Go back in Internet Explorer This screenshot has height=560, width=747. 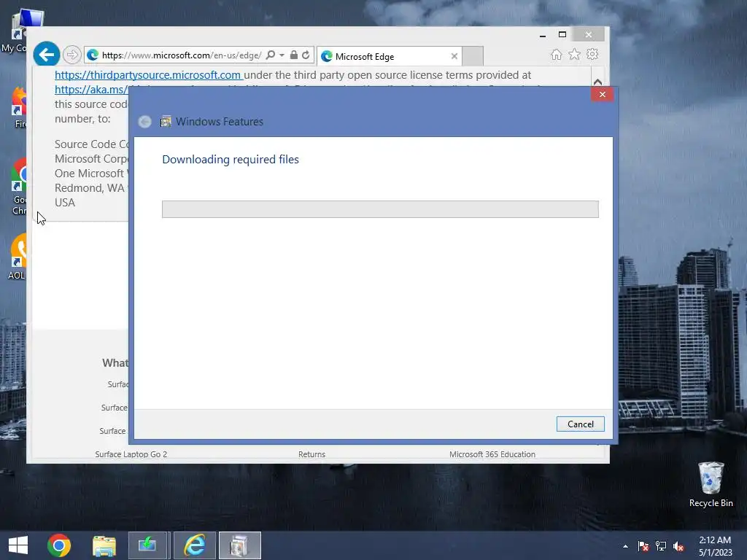pyautogui.click(x=46, y=55)
